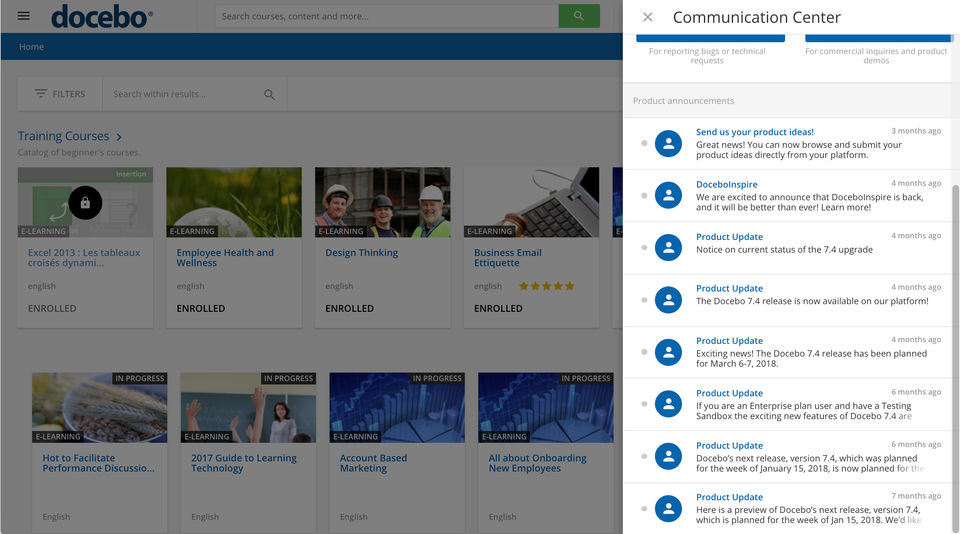Click ENROLLED status under Design Thinking
Viewport: 960px width, 534px height.
pos(349,308)
